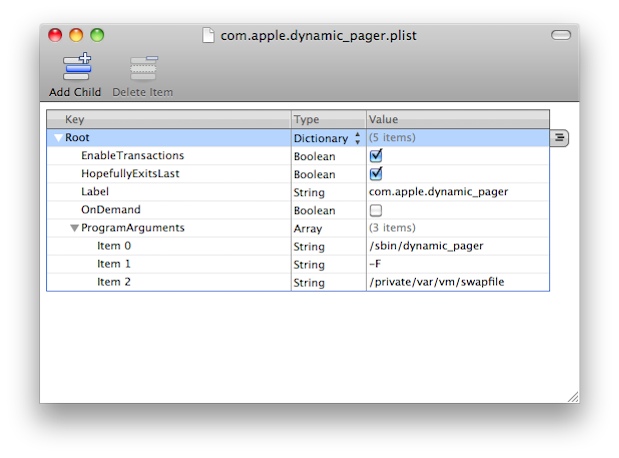
Task: Click the (5 items) value of Root
Action: [x=392, y=137]
